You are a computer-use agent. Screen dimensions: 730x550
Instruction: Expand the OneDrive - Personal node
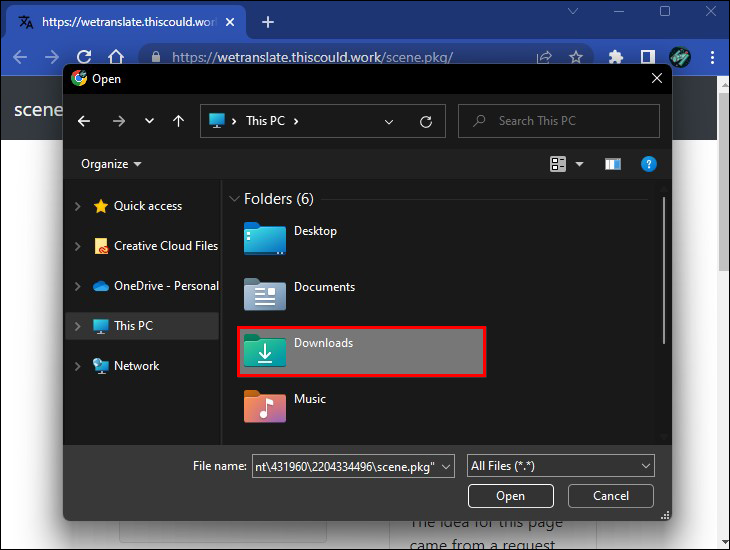click(x=78, y=286)
